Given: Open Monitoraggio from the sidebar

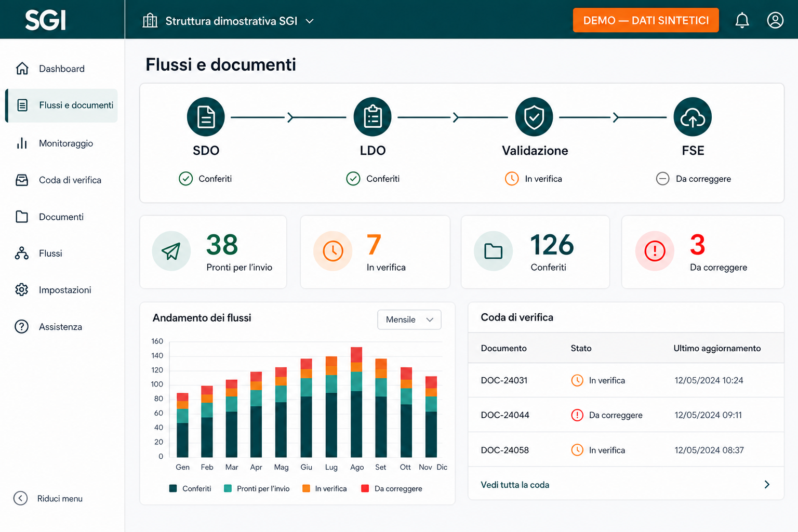Looking at the screenshot, I should (61, 143).
